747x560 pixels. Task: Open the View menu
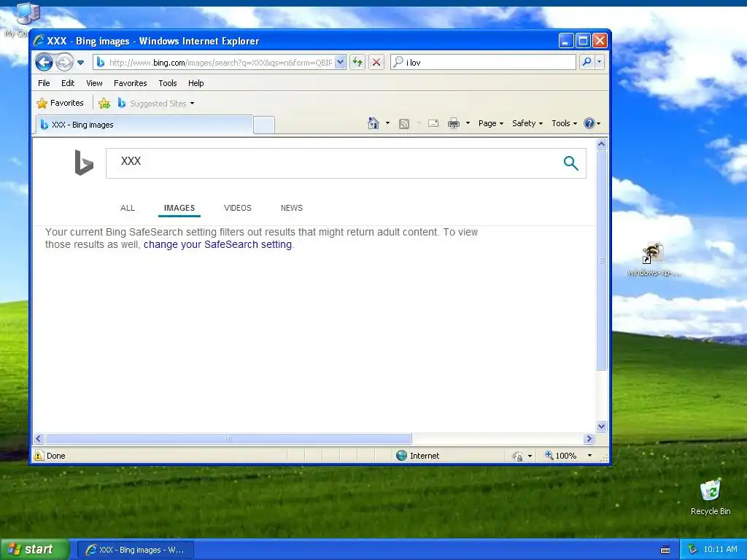(94, 83)
